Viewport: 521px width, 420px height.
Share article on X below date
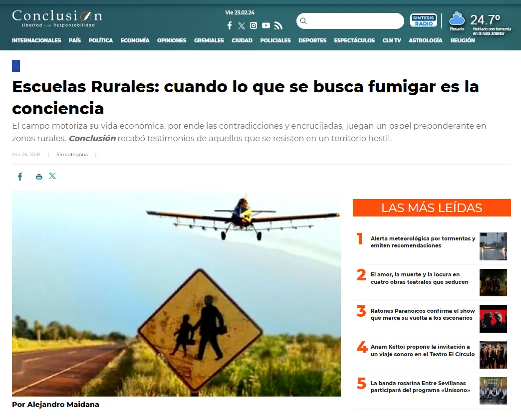point(52,176)
